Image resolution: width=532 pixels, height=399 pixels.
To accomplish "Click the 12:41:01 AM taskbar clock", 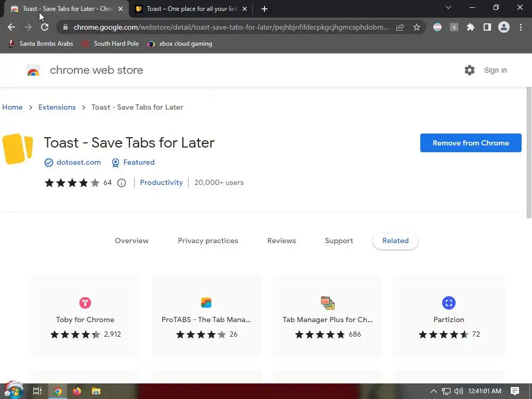I will coord(485,391).
